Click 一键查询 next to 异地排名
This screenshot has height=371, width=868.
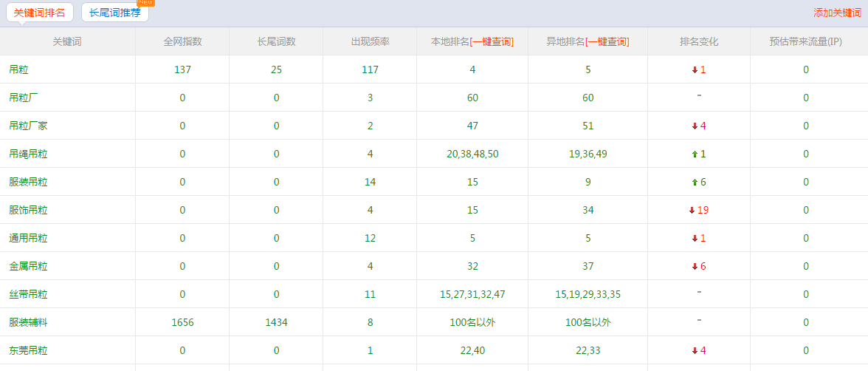(608, 42)
